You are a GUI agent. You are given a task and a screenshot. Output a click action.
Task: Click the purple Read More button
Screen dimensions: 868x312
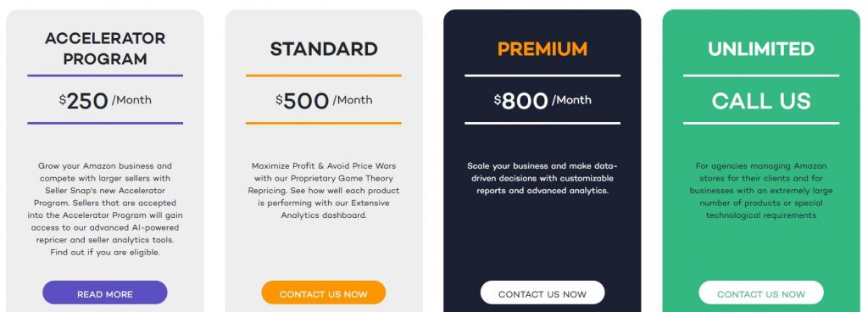pyautogui.click(x=104, y=292)
